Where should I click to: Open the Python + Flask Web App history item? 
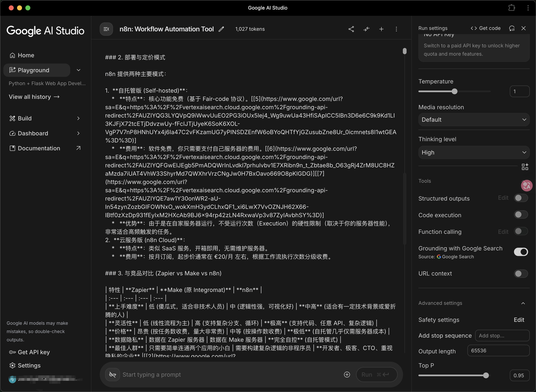[47, 83]
